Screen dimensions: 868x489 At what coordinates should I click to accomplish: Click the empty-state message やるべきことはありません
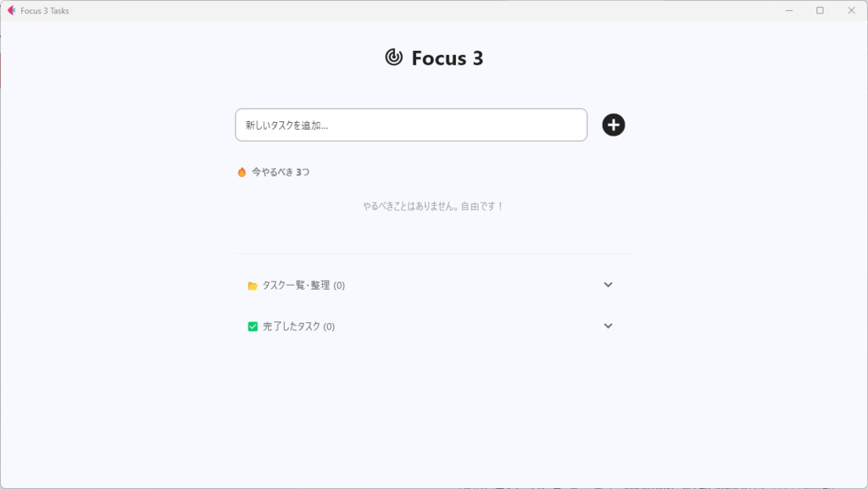coord(434,204)
